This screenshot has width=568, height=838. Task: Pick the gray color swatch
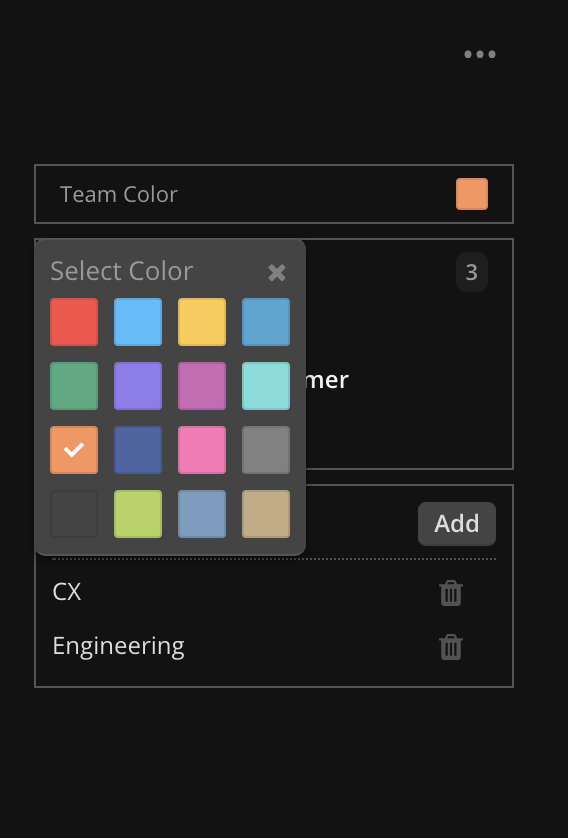click(x=266, y=450)
